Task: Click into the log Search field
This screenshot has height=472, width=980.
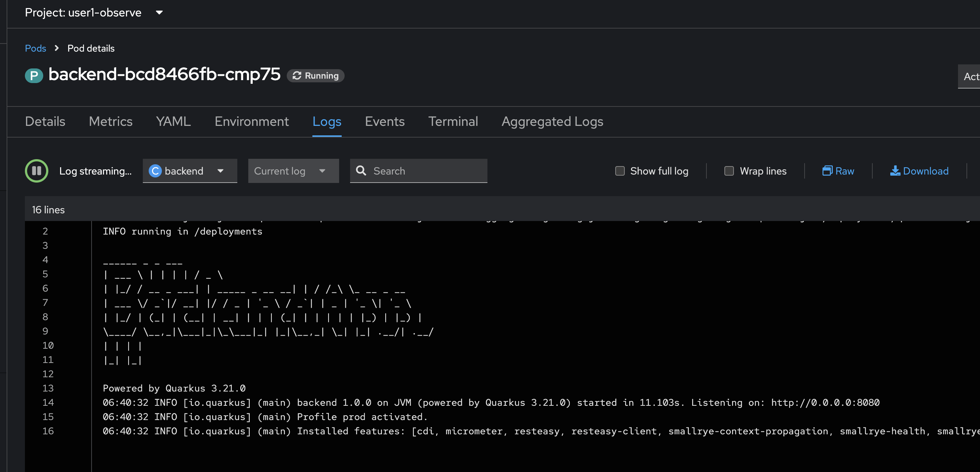Action: point(419,171)
